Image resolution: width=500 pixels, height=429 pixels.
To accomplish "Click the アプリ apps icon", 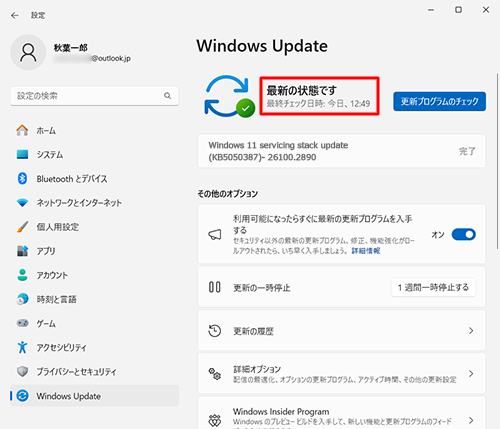I will tap(22, 251).
